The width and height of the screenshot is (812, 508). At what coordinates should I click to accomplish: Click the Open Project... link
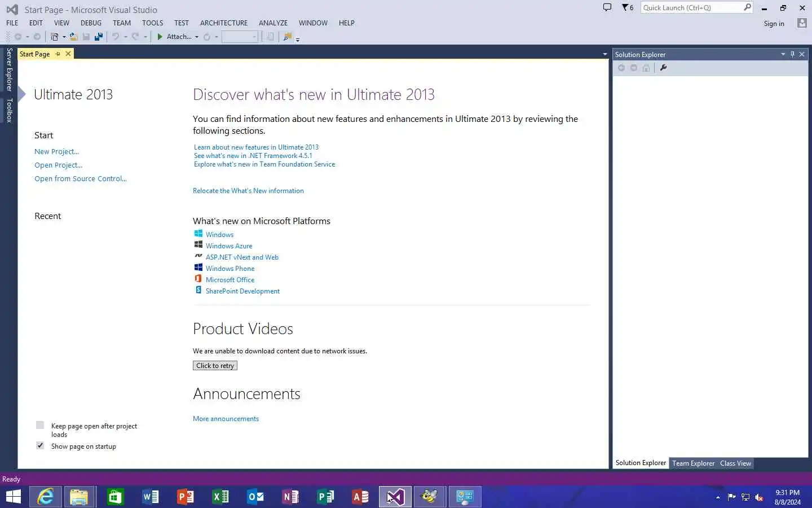(58, 165)
